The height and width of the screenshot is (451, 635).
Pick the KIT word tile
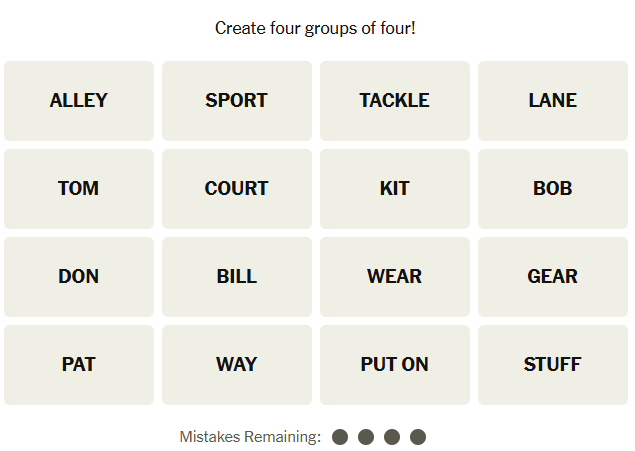coord(395,189)
